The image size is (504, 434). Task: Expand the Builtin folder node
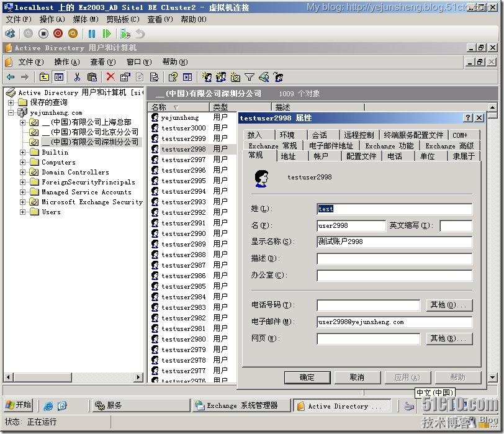22,152
